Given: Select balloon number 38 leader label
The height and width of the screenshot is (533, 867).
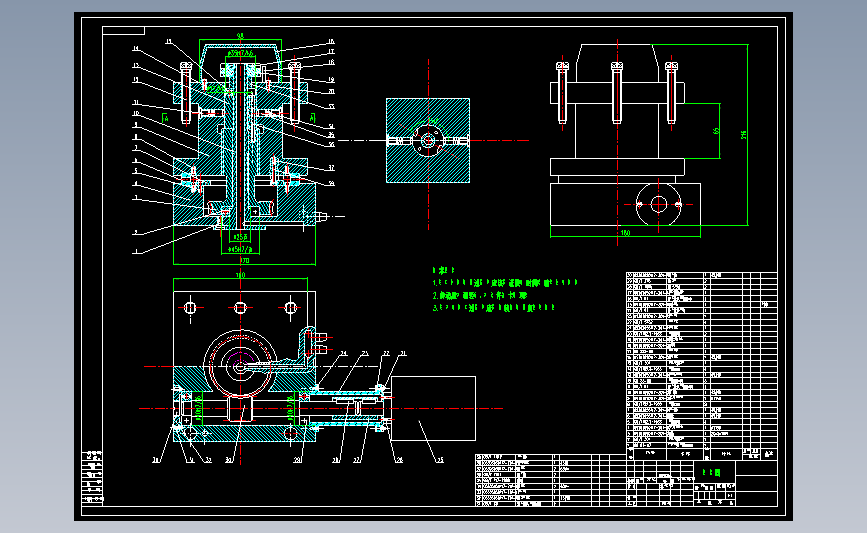Looking at the screenshot, I should tap(331, 184).
